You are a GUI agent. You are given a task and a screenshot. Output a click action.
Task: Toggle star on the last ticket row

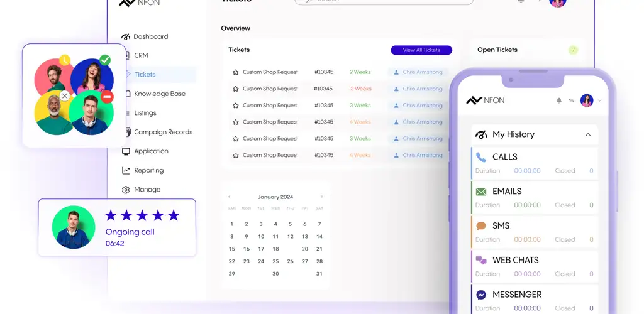235,155
